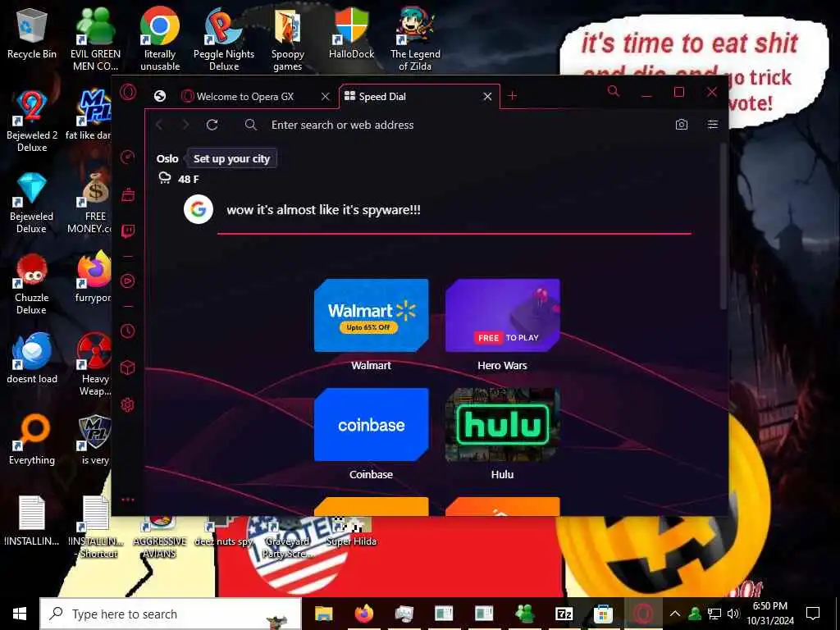Click the taskbar search box
This screenshot has width=840, height=630.
pos(171,614)
